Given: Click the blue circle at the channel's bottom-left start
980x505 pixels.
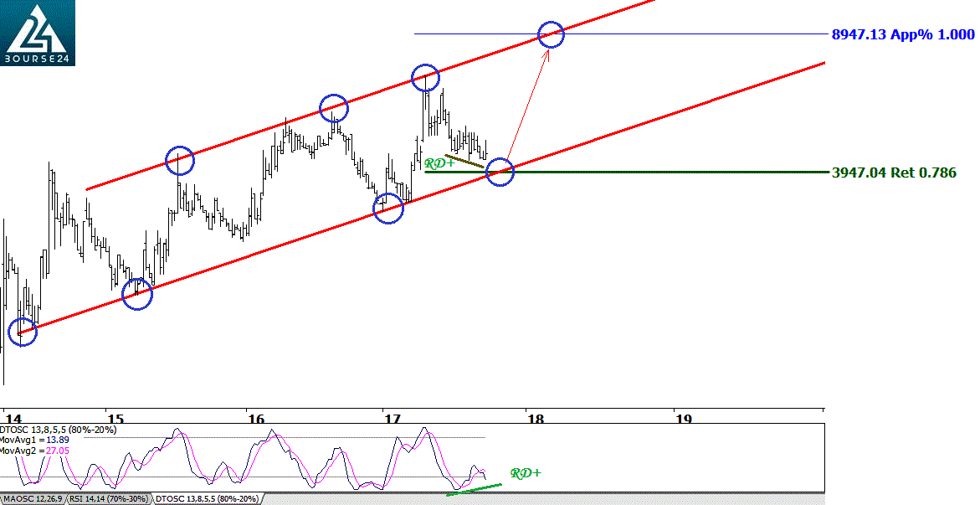Looking at the screenshot, I should click(x=23, y=332).
